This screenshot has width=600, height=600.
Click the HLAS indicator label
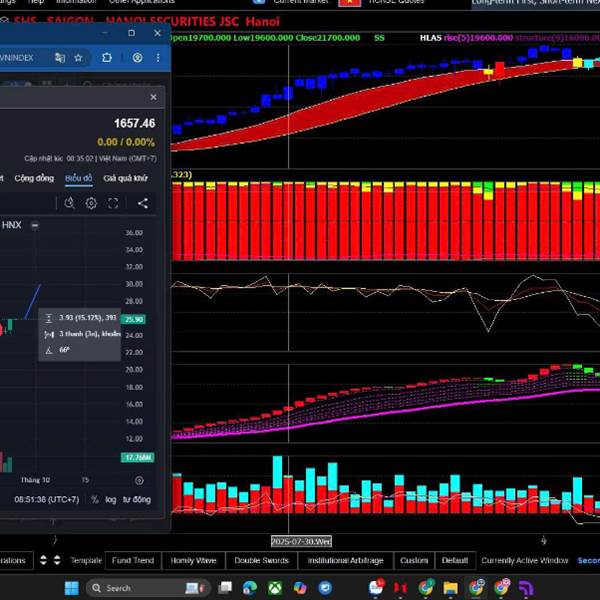pos(430,38)
